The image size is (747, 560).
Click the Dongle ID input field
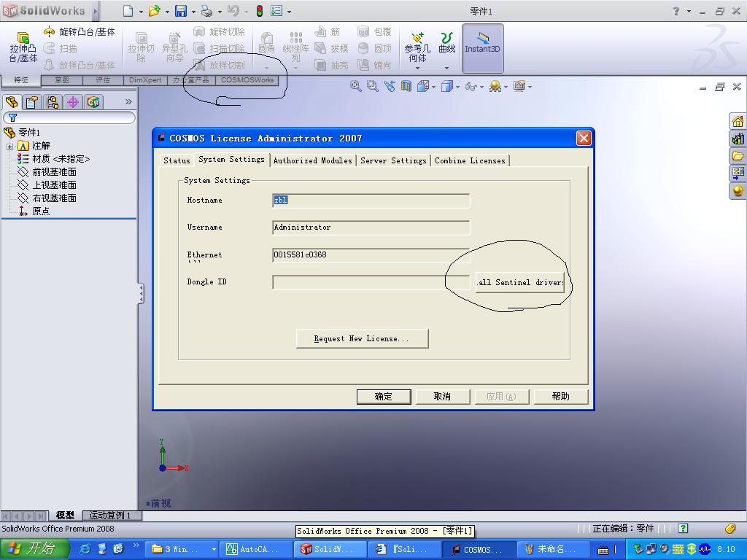tap(371, 282)
